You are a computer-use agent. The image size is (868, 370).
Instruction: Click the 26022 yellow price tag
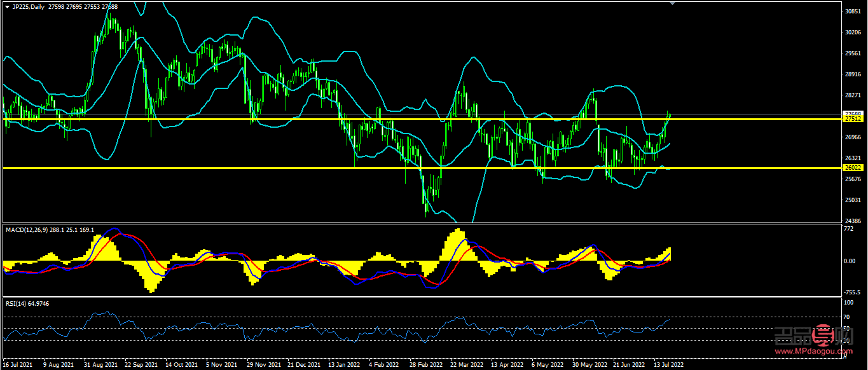(x=852, y=168)
